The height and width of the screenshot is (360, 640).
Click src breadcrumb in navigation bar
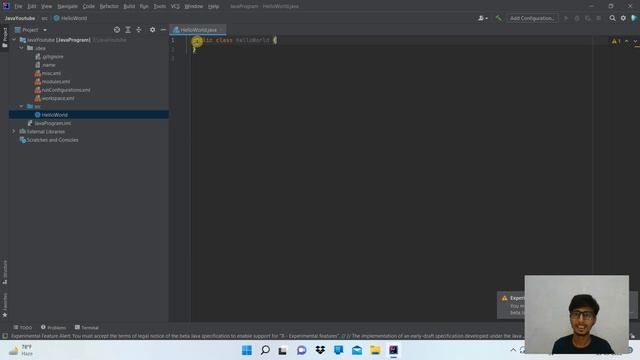click(x=44, y=18)
